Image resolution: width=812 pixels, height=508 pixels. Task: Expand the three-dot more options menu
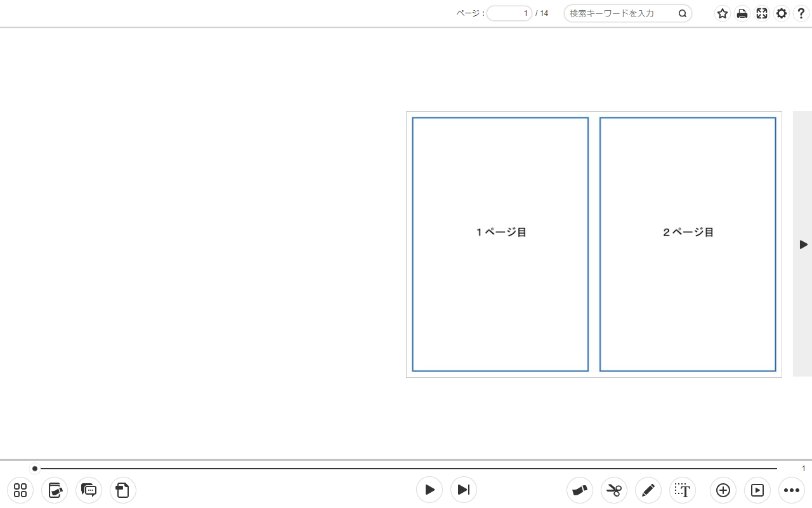792,490
